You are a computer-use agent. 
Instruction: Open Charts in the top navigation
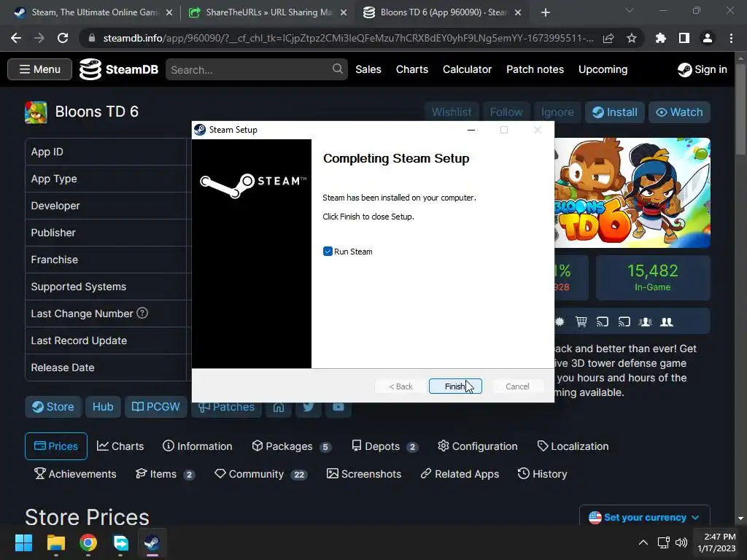(412, 69)
